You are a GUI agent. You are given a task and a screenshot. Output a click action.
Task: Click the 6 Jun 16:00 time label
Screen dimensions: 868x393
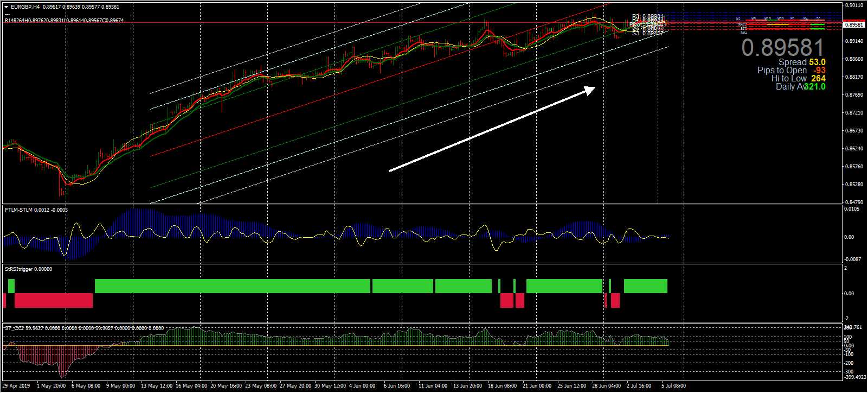(397, 386)
